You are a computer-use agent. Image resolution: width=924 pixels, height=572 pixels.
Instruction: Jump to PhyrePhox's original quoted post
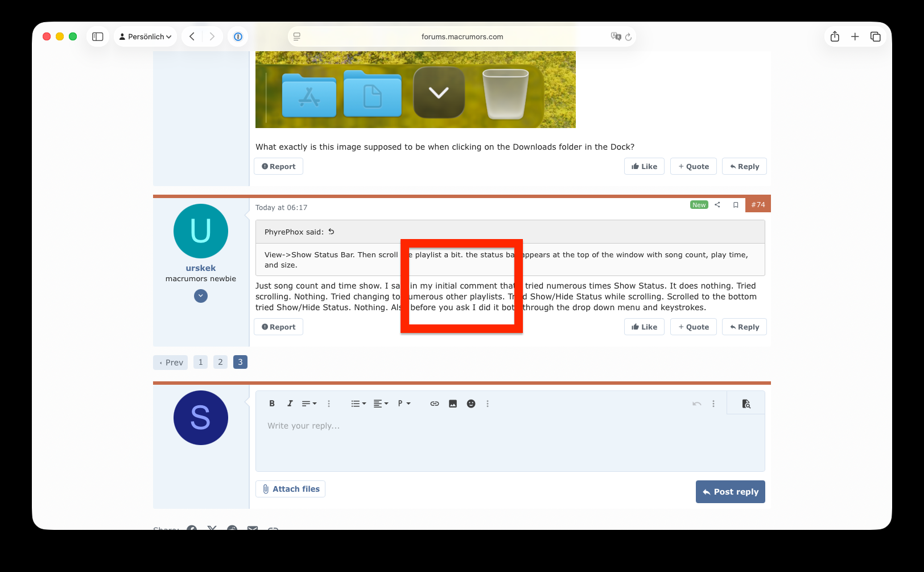pos(331,232)
